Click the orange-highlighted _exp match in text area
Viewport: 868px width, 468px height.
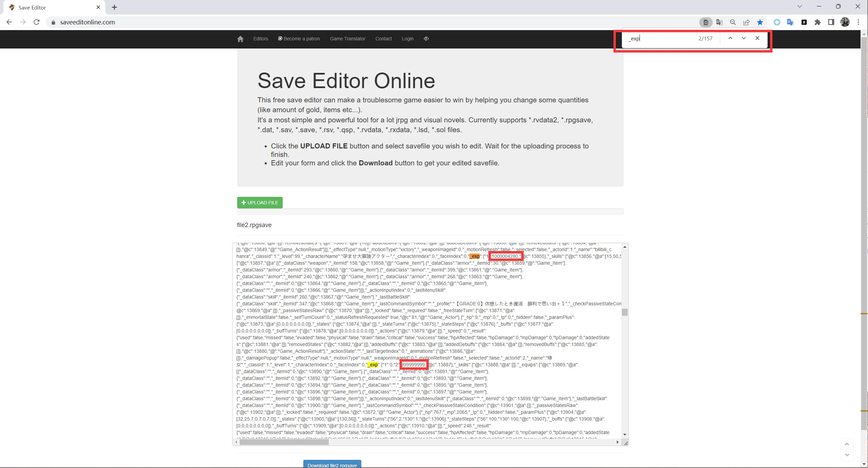[x=475, y=256]
